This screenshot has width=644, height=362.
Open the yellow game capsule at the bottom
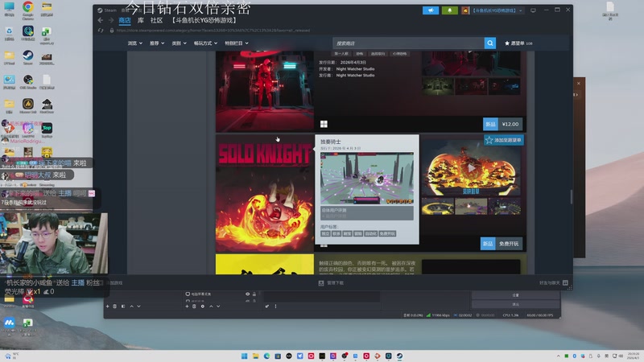point(265,265)
